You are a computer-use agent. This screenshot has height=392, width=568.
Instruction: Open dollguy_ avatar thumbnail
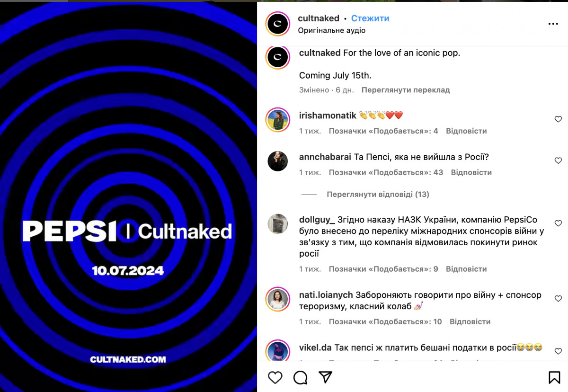277,224
